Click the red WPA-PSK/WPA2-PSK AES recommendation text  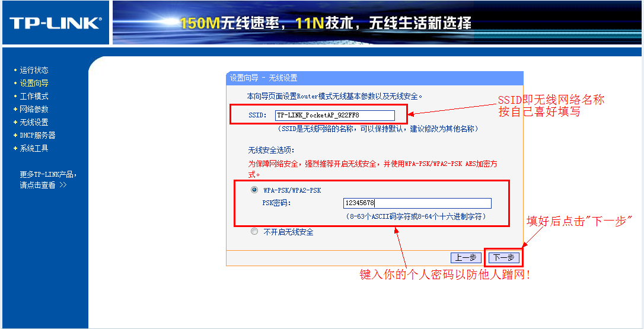point(373,168)
